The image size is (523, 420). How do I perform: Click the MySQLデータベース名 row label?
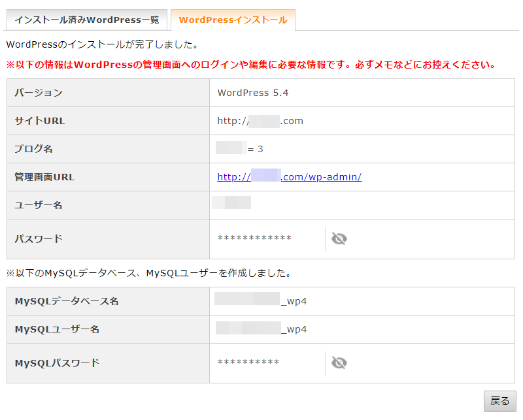pyautogui.click(x=67, y=301)
